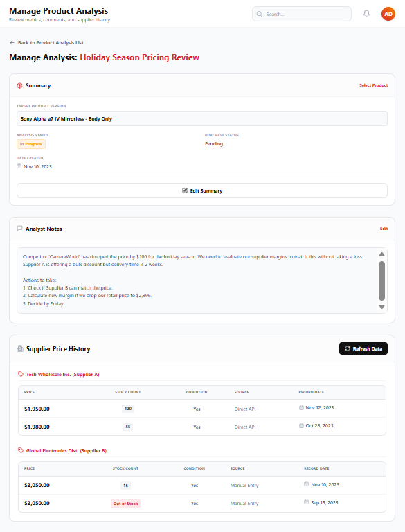The height and width of the screenshot is (532, 405).
Task: Click the notes scrollbar thumb
Action: [x=381, y=281]
